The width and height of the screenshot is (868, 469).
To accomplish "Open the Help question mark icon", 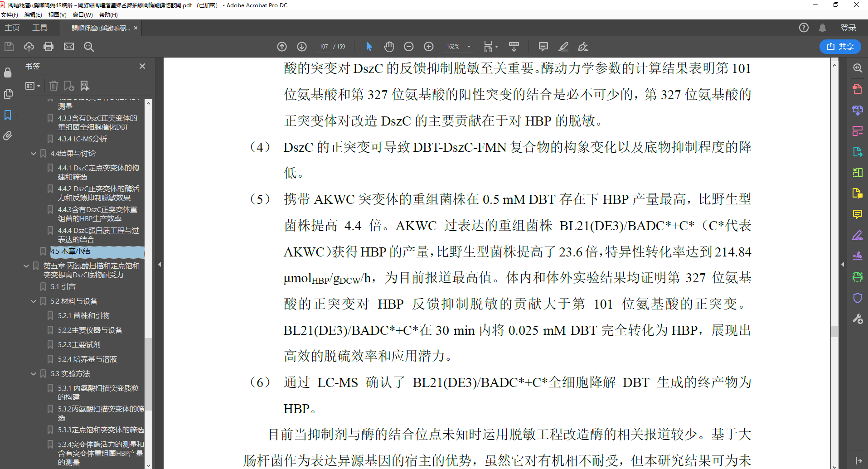I will tap(804, 28).
